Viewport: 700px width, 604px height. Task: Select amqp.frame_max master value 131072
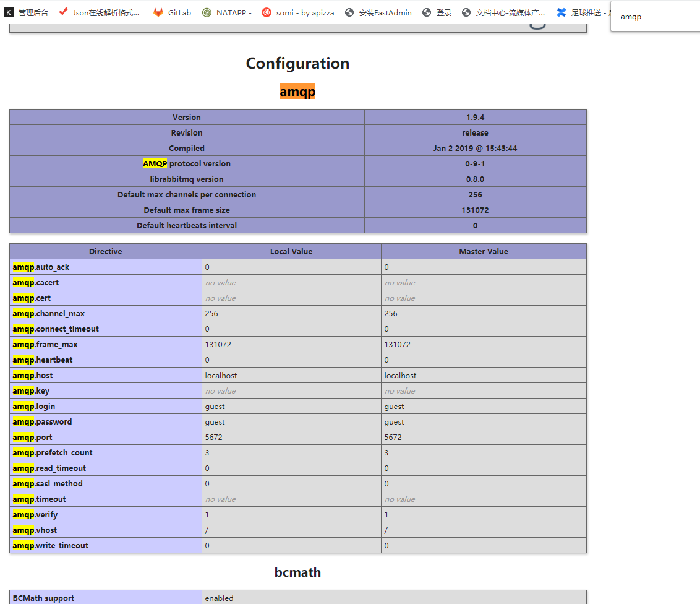coord(398,345)
